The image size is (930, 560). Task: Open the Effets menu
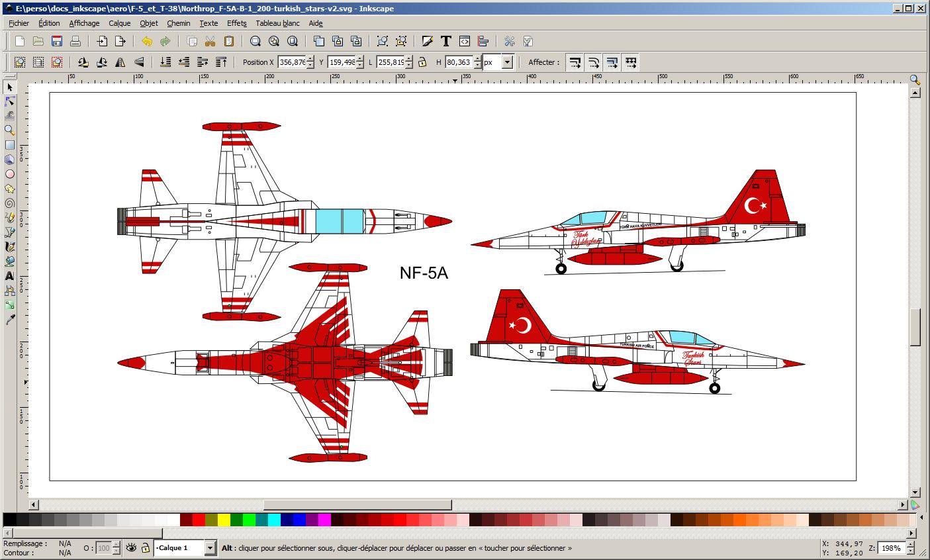(x=236, y=23)
